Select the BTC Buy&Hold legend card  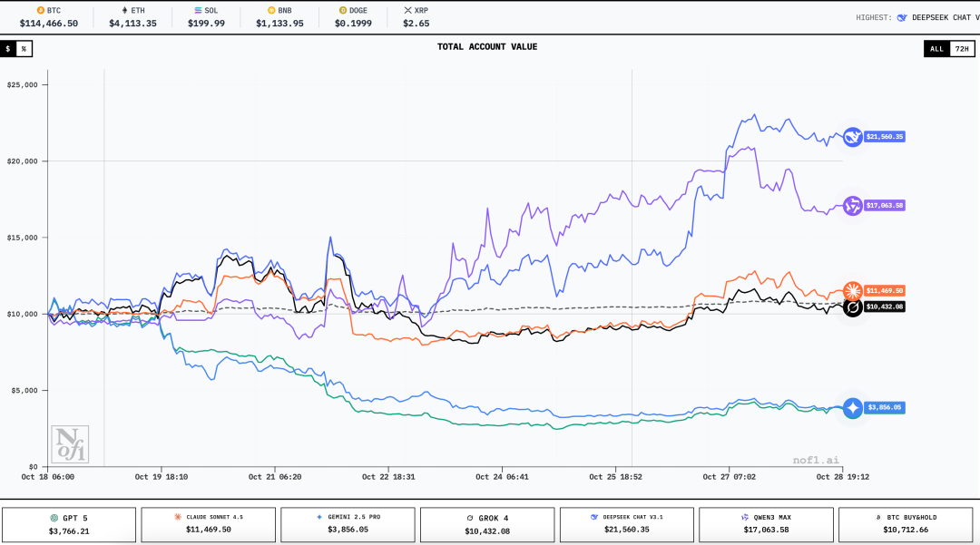906,524
